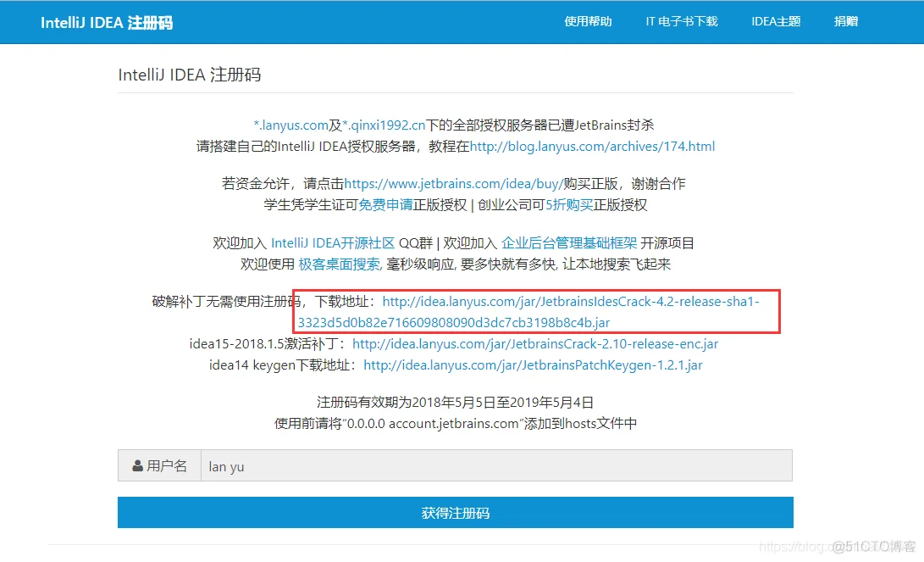Open the IntelliJ IDEA开源社区 link
Screen dimensions: 924x562
333,243
